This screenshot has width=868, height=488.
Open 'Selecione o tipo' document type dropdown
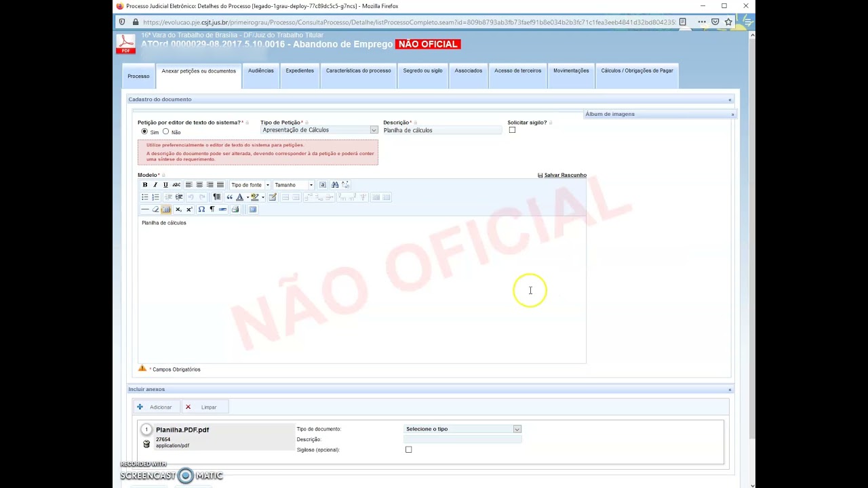pyautogui.click(x=462, y=429)
